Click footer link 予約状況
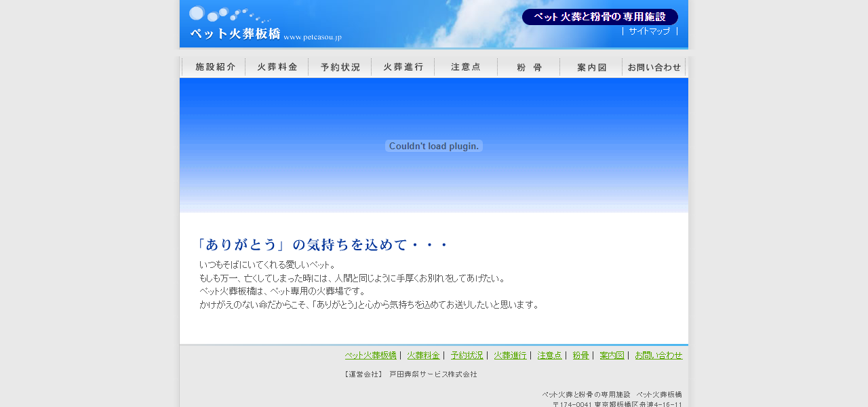The height and width of the screenshot is (407, 868). coord(467,355)
